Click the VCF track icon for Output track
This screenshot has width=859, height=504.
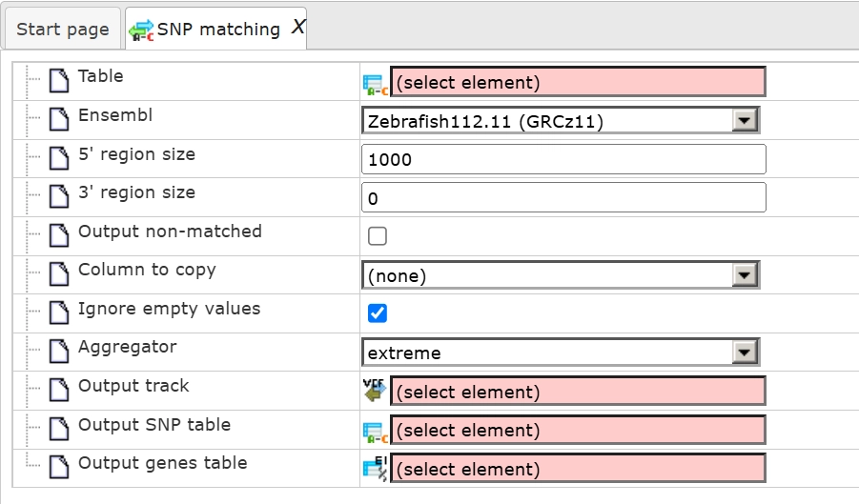376,391
